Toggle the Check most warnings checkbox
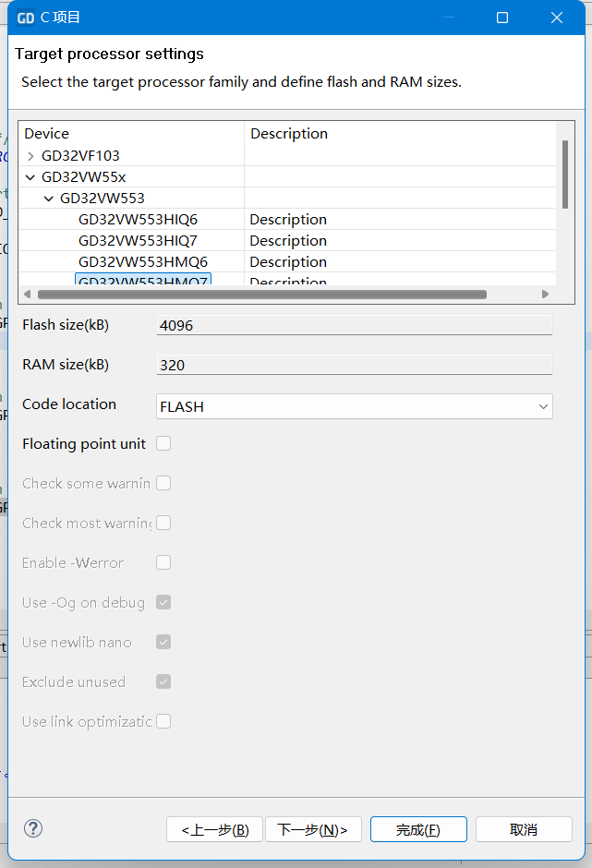The width and height of the screenshot is (592, 868). coord(163,524)
